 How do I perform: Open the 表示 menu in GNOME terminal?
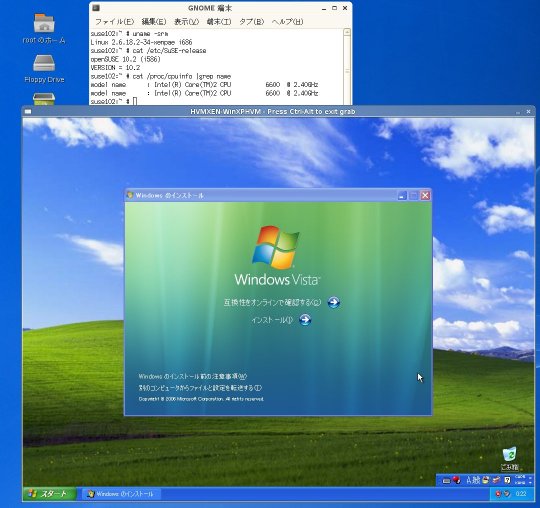(186, 22)
